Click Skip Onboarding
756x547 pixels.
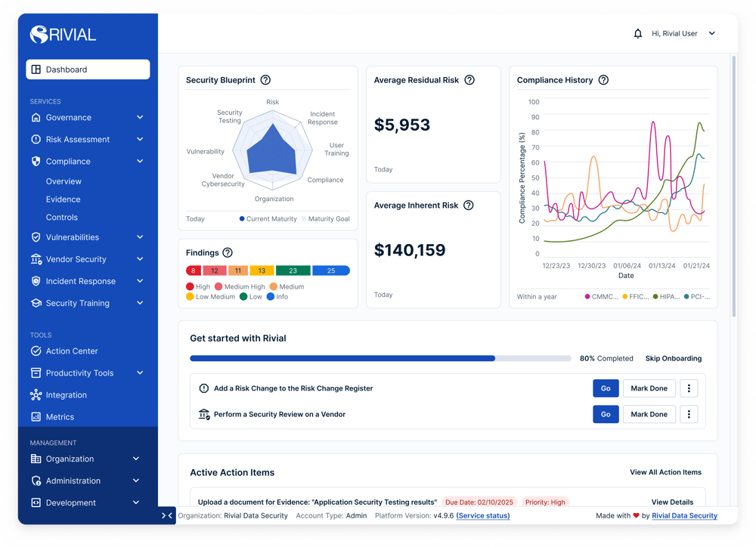[x=673, y=359]
